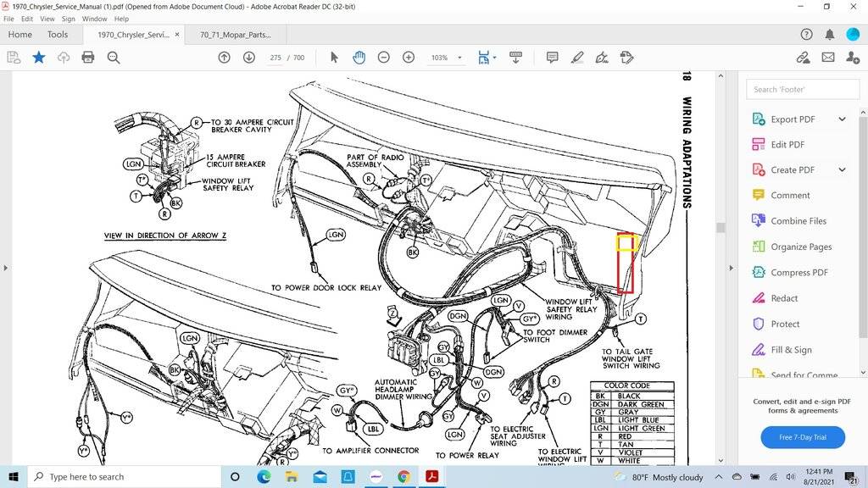Image resolution: width=868 pixels, height=488 pixels.
Task: Open the Combine Files tool
Action: (x=798, y=221)
